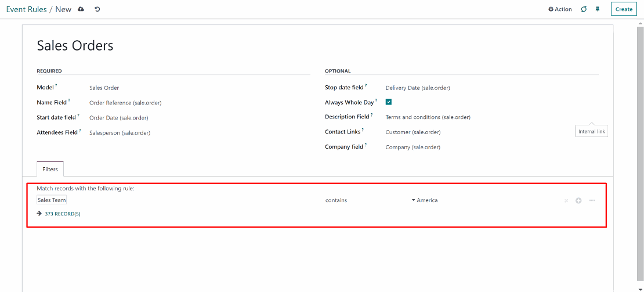Click help mark next to Stop date field
This screenshot has width=644, height=292.
tap(366, 85)
